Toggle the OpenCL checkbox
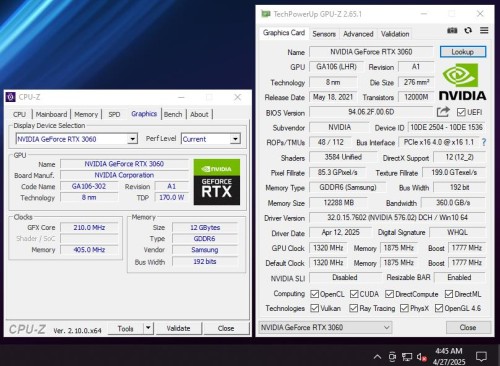The height and width of the screenshot is (366, 500). coord(314,294)
